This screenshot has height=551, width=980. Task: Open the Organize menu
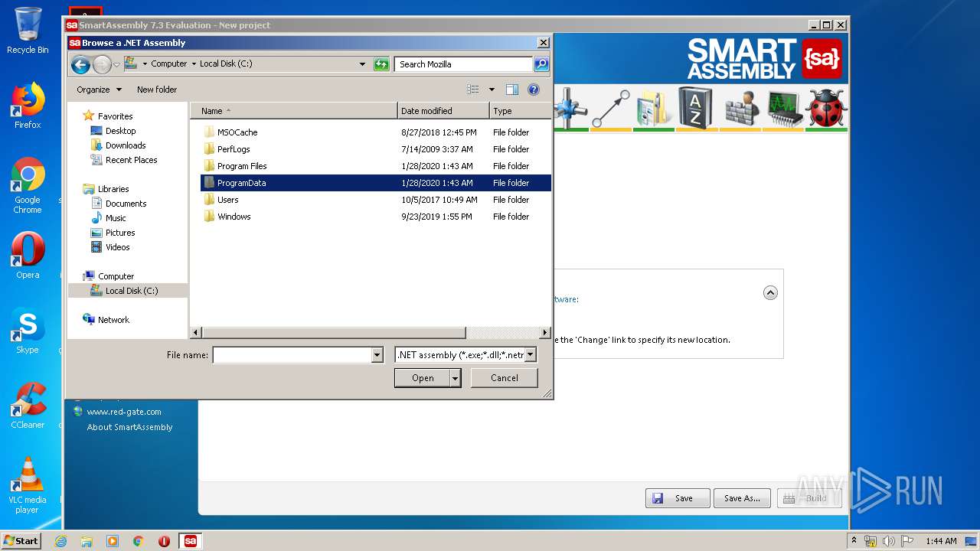coord(99,90)
